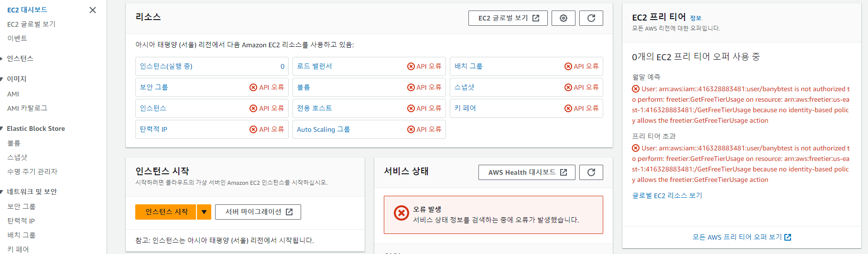
Task: Go to 이벤트 in sidebar
Action: pyautogui.click(x=17, y=39)
